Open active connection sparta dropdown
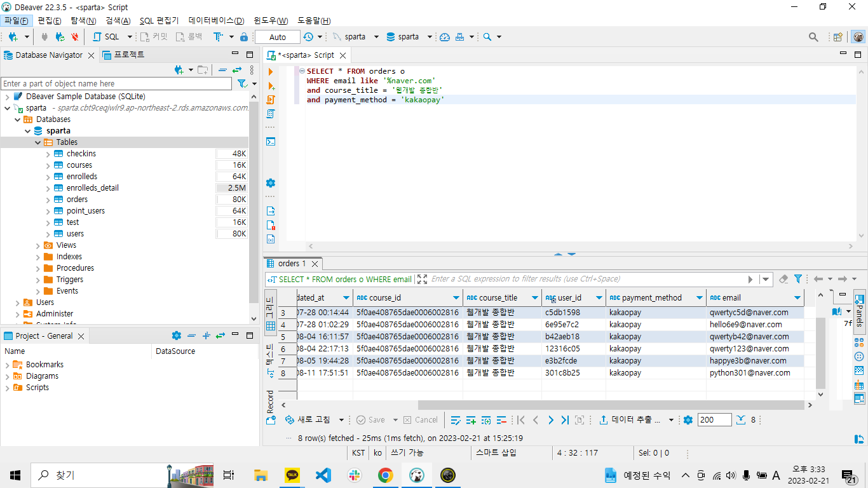The height and width of the screenshot is (488, 868). (x=376, y=37)
